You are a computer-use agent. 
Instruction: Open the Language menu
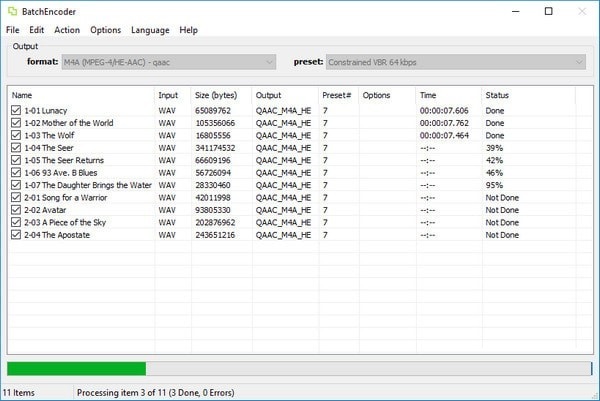[150, 30]
